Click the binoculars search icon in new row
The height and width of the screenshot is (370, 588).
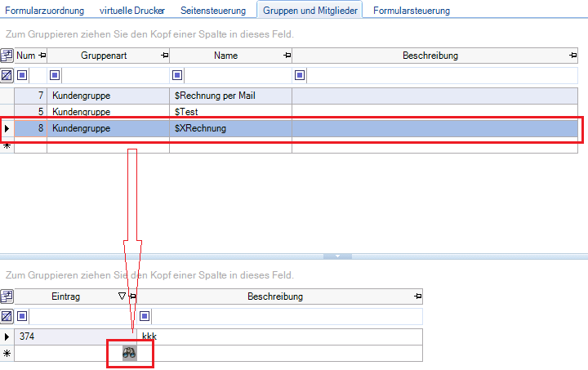click(x=130, y=353)
